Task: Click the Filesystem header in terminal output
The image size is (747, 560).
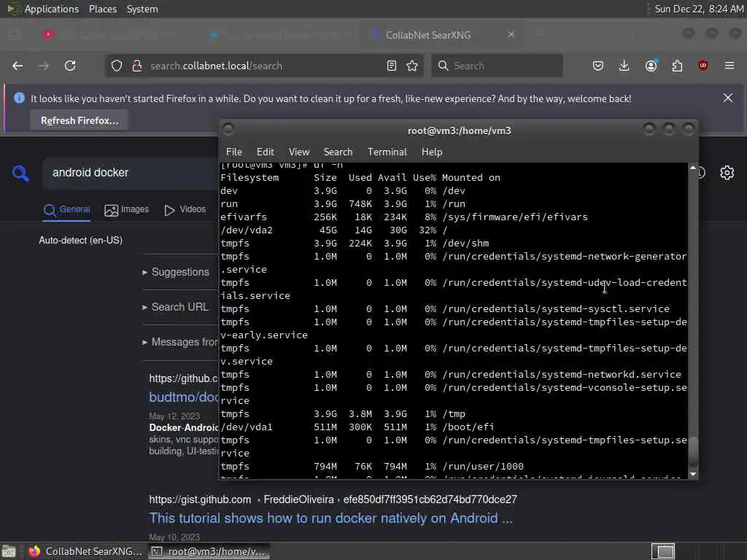Action: pyautogui.click(x=249, y=178)
